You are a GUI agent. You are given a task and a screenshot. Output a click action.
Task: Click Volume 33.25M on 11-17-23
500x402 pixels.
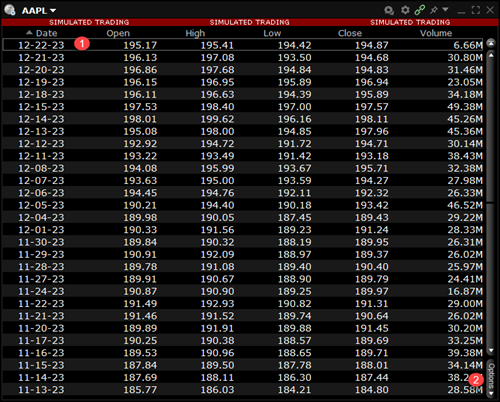coord(465,341)
